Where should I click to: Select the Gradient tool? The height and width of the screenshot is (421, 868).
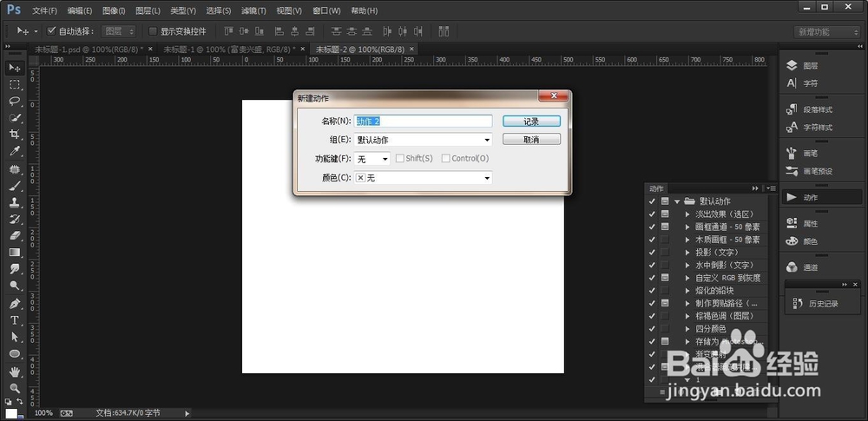coord(15,252)
